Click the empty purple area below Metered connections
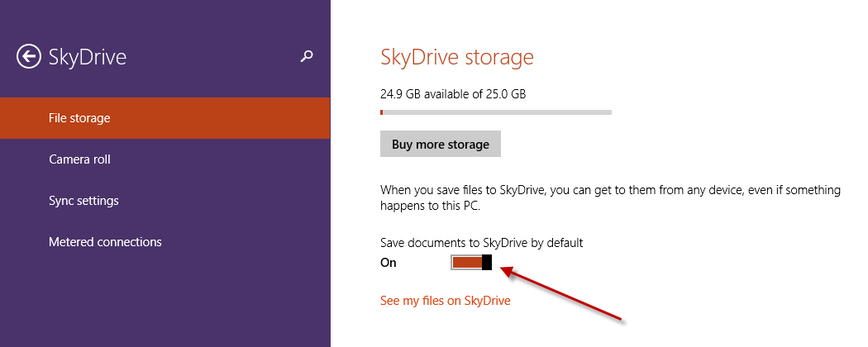 [x=165, y=304]
